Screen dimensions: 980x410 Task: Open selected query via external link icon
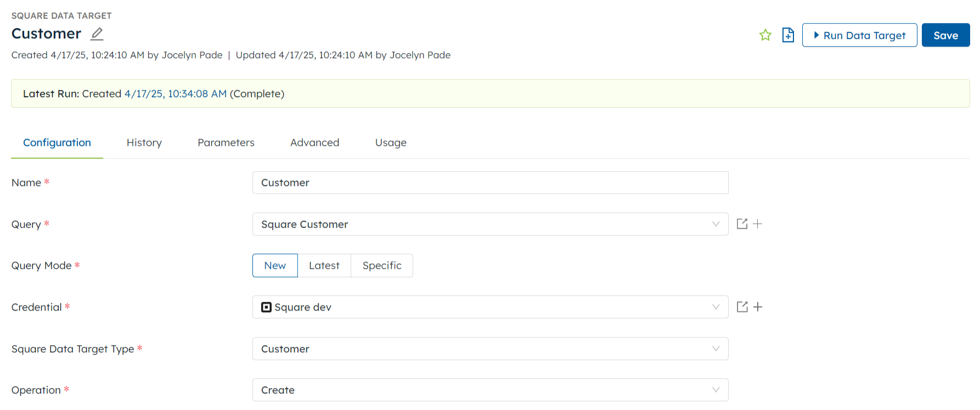[742, 224]
